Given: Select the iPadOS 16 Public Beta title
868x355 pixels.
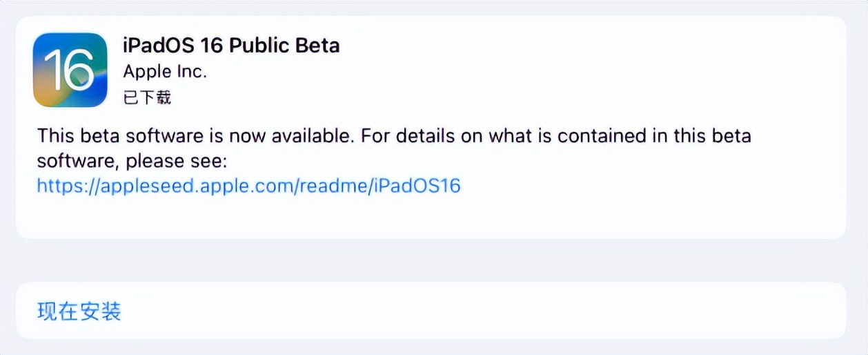Looking at the screenshot, I should point(231,46).
